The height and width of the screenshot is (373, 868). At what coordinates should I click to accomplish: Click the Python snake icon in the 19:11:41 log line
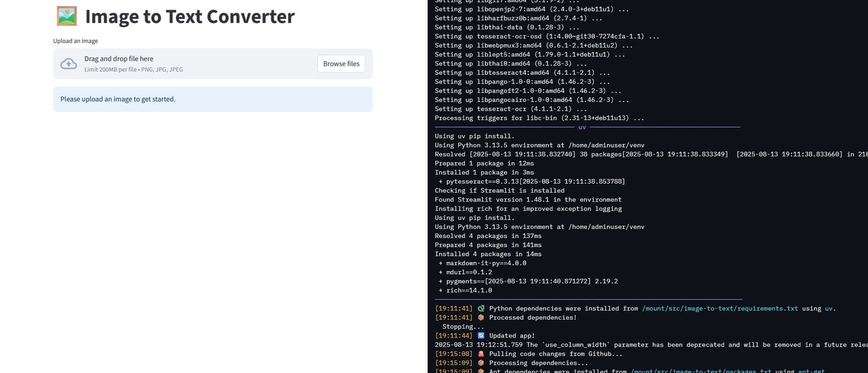pos(481,309)
